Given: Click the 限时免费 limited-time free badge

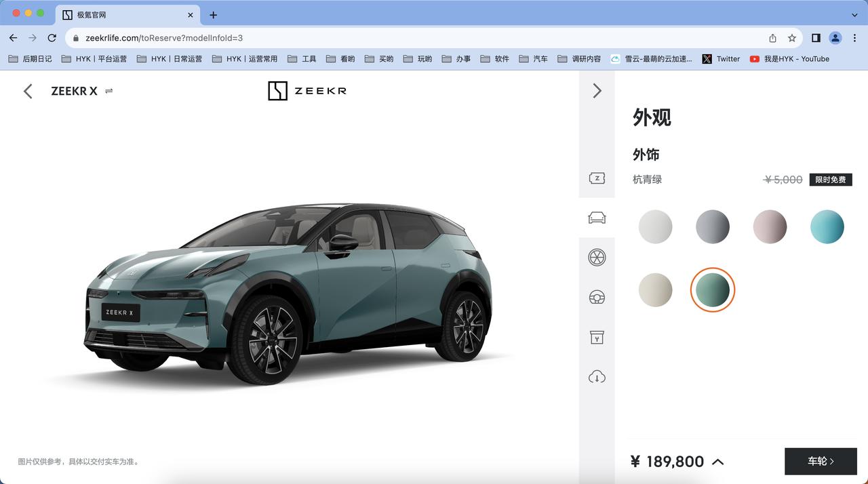Looking at the screenshot, I should point(831,180).
